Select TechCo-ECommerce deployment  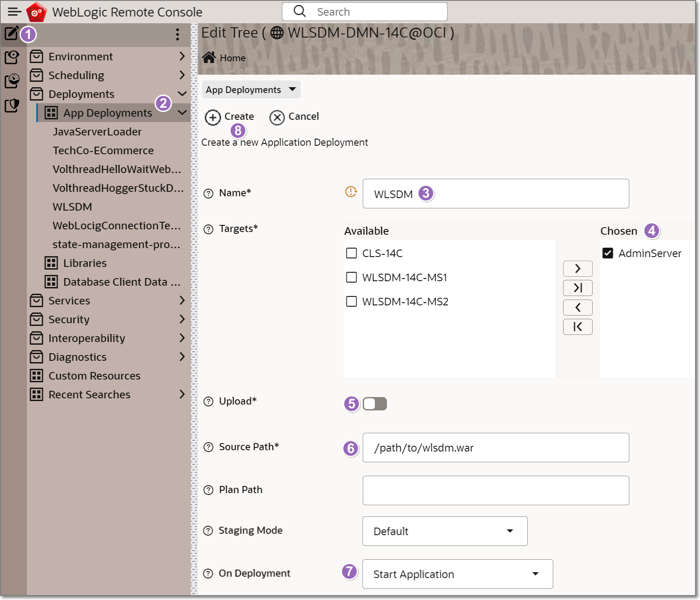click(x=103, y=150)
